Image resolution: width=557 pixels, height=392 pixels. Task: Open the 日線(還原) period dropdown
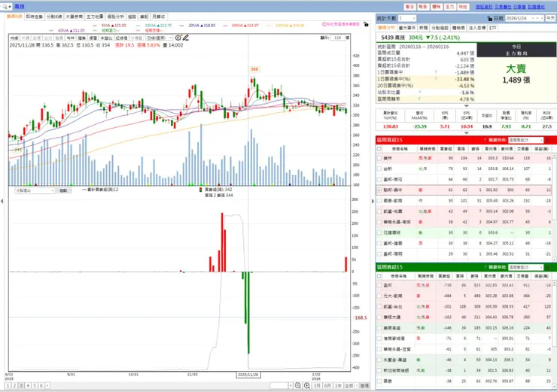click(x=159, y=38)
